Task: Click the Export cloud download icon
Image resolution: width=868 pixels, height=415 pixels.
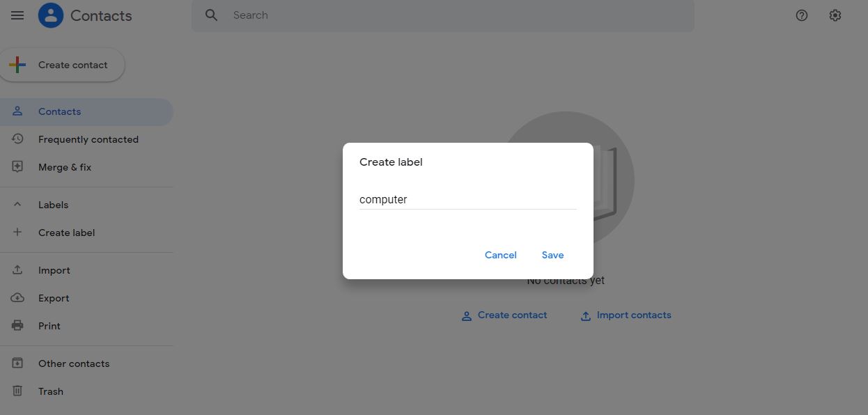Action: [x=17, y=298]
